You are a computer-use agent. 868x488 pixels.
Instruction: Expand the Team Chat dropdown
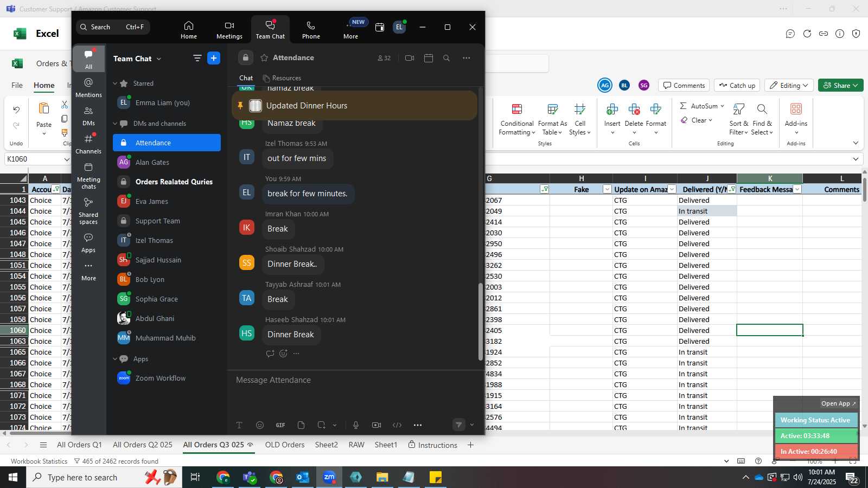coord(159,59)
